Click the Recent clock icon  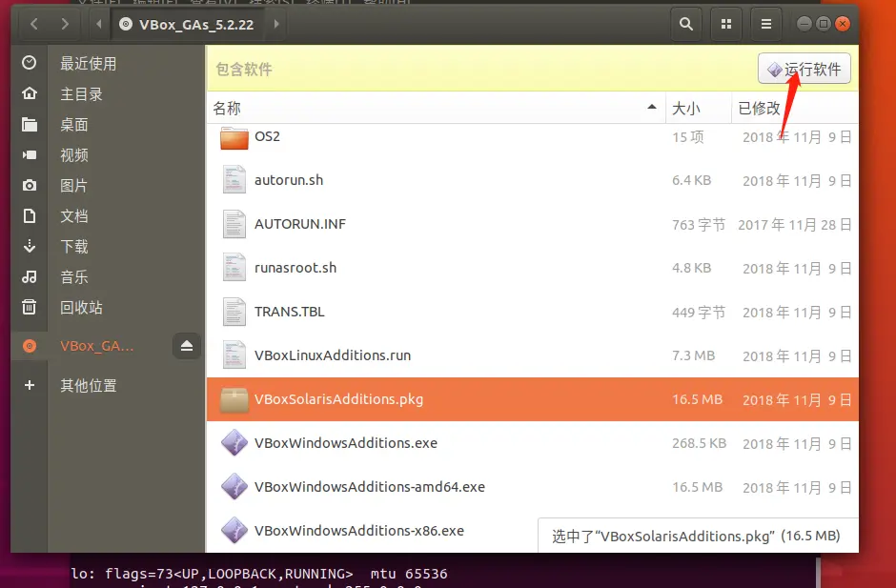[30, 62]
